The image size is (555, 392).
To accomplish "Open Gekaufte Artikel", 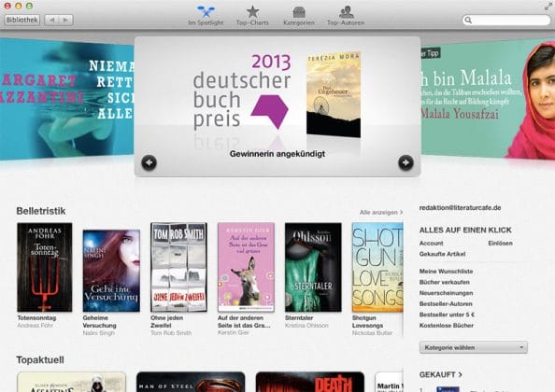I will click(442, 254).
